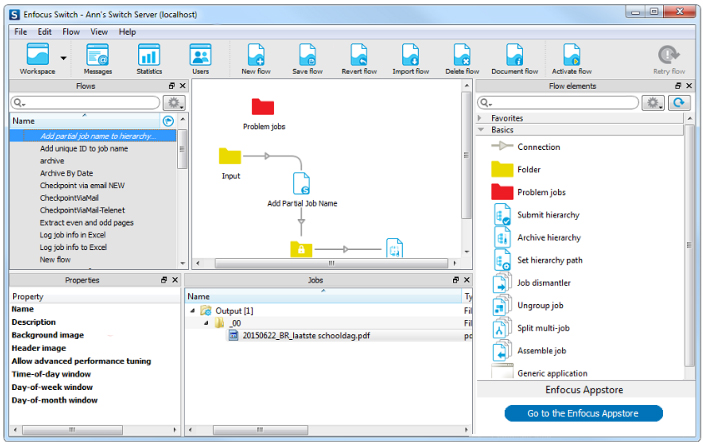Click the Revert flow icon
The image size is (703, 442).
tap(358, 56)
